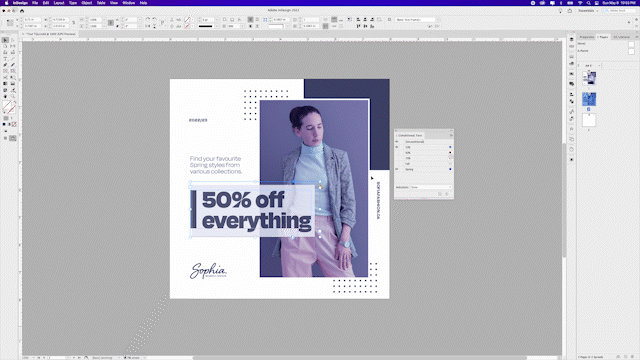The width and height of the screenshot is (640, 360).
Task: Select the Fall condition row
Action: (424, 164)
